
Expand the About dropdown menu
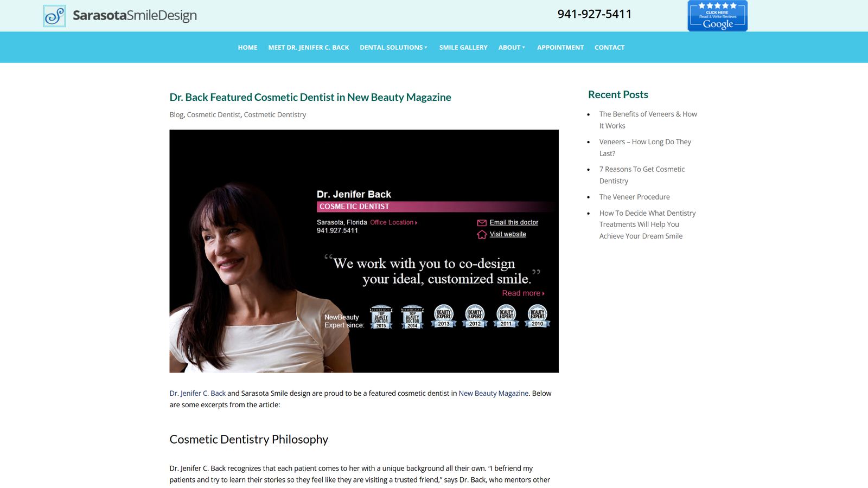(512, 48)
